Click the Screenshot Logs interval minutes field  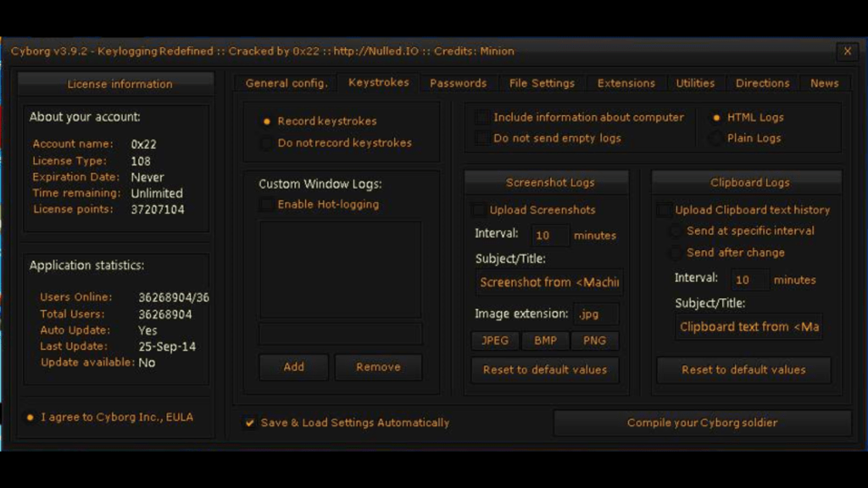point(549,236)
